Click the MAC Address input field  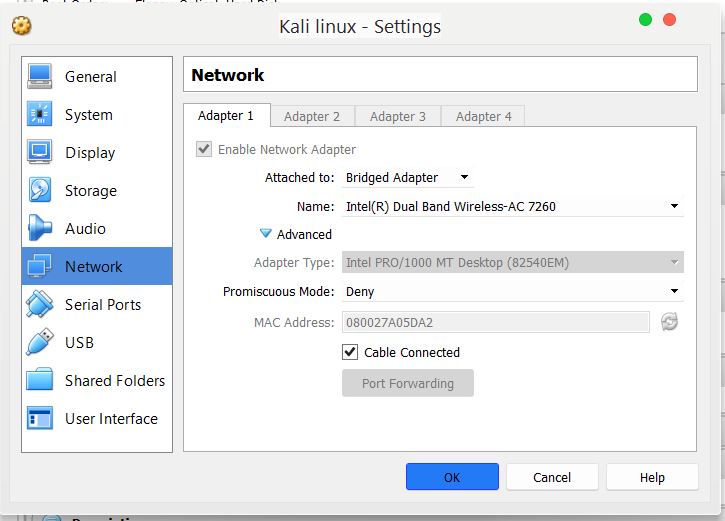click(496, 322)
